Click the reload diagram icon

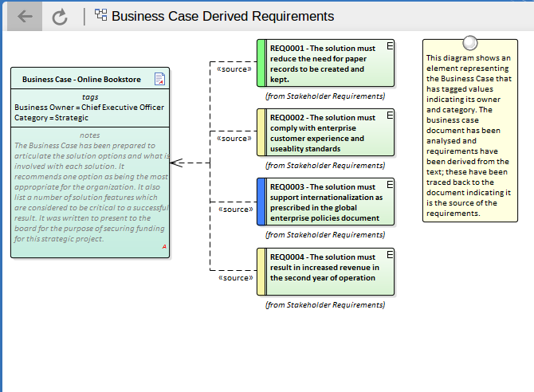pyautogui.click(x=60, y=17)
